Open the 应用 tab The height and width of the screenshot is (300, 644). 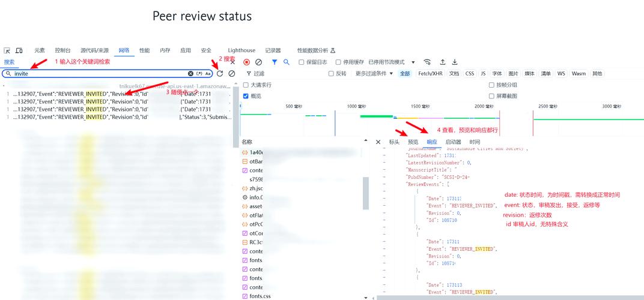pyautogui.click(x=186, y=50)
